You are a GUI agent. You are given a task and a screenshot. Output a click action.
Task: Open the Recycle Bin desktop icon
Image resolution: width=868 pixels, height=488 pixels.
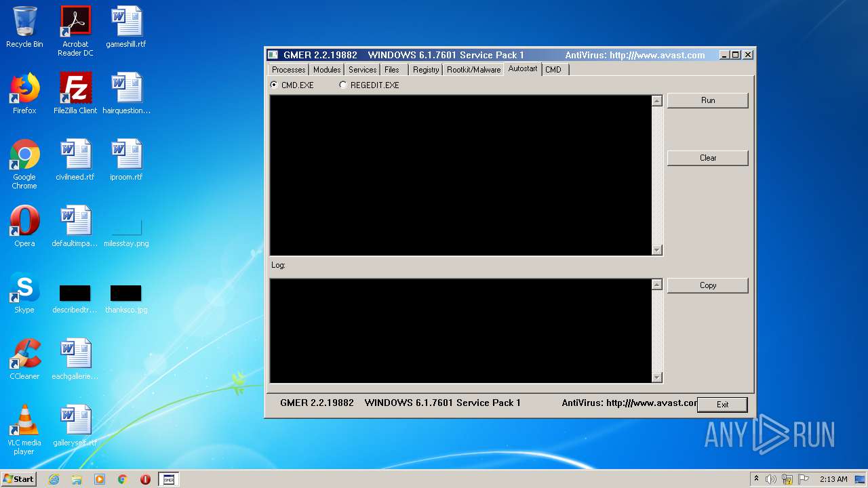(24, 27)
